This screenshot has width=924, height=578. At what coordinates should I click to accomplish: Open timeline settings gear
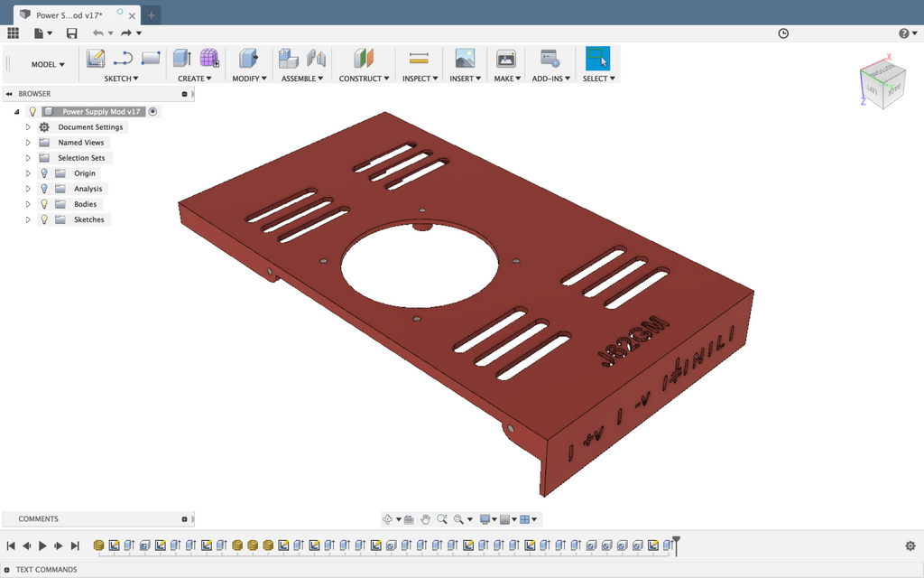(x=910, y=545)
